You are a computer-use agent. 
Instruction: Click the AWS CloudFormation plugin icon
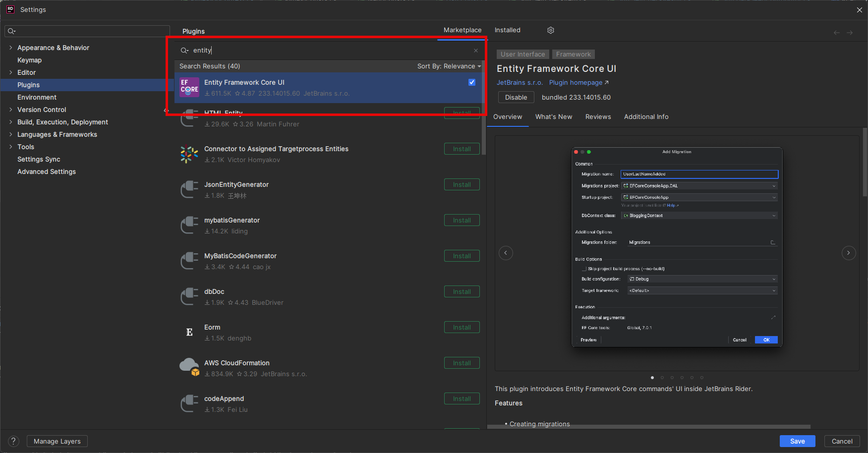189,368
